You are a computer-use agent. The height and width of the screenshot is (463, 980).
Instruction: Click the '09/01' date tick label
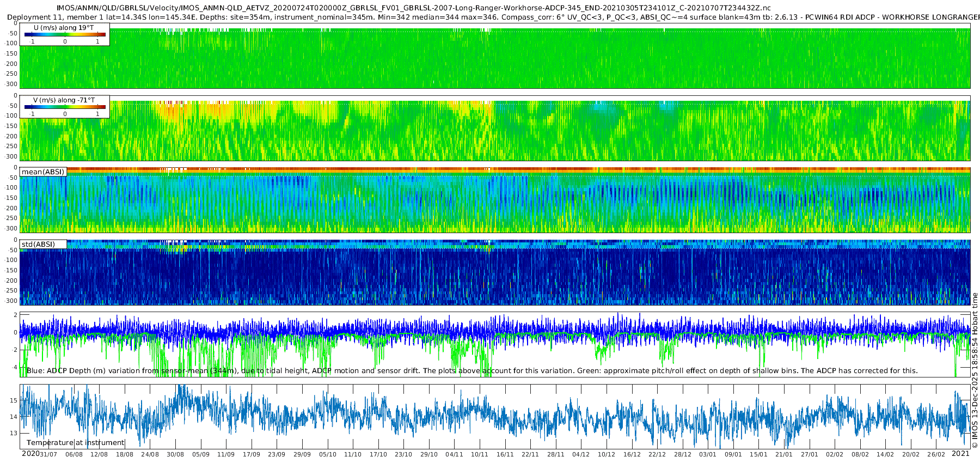coord(733,454)
